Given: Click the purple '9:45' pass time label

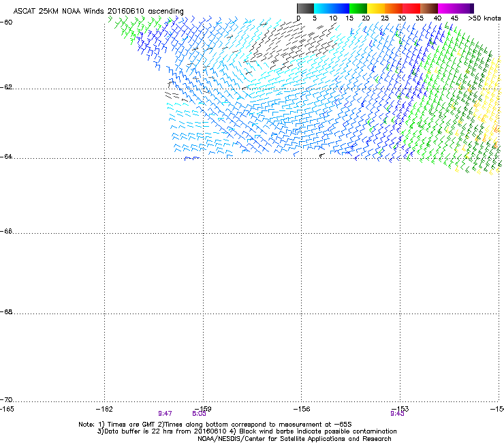Looking at the screenshot, I should (397, 414).
